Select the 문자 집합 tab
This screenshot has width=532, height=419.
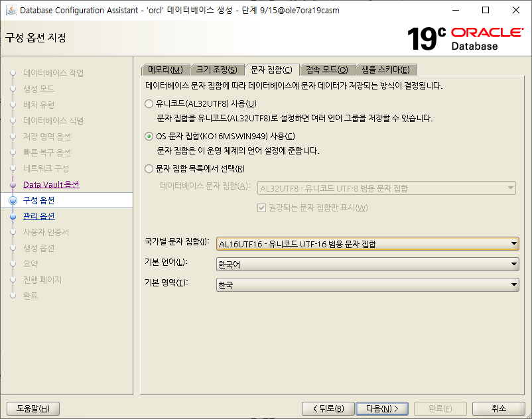point(271,70)
